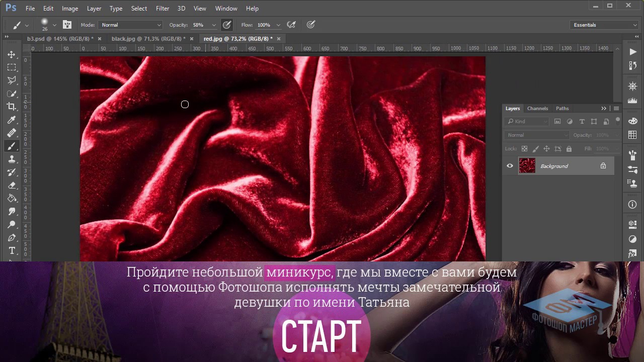Switch to the Paths tab
The height and width of the screenshot is (362, 644).
[562, 109]
